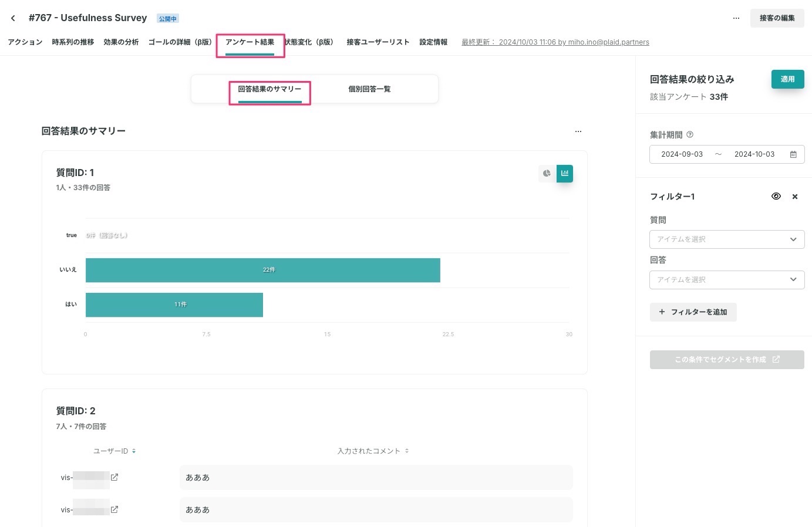Click the 公開中 status badge
812x527 pixels.
click(x=168, y=19)
